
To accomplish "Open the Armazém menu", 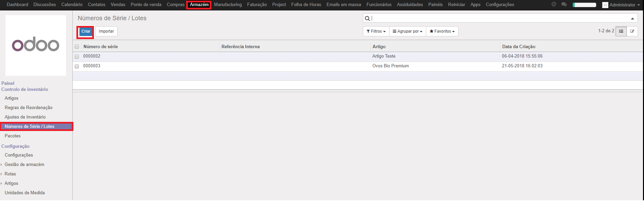I will [x=199, y=5].
